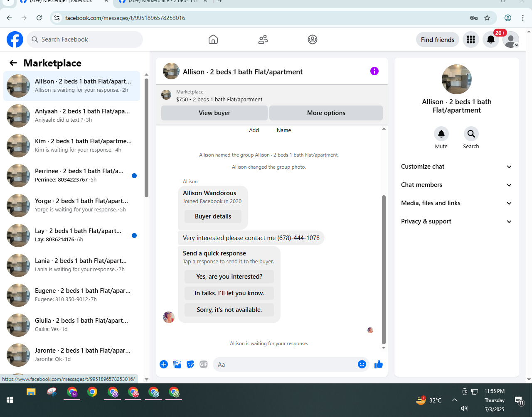532x417 pixels.
Task: Show hidden system tray icons chevron
Action: (454, 400)
